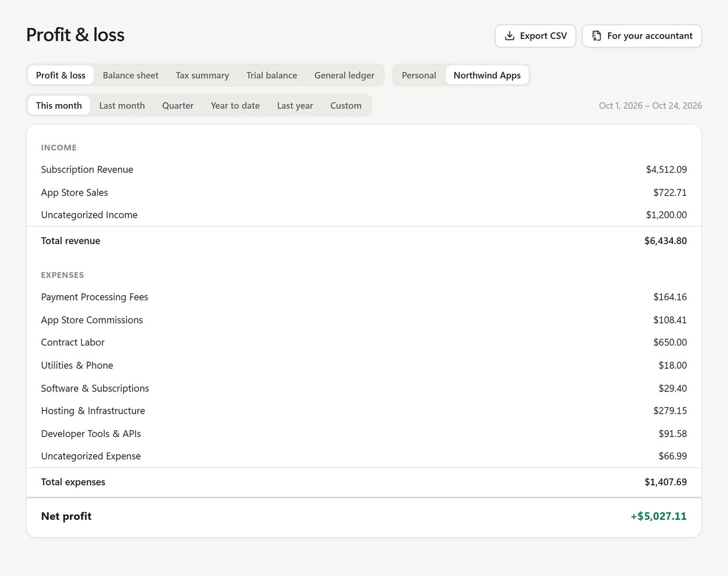Pick the Custom date range option
The image size is (728, 576).
[x=346, y=106]
